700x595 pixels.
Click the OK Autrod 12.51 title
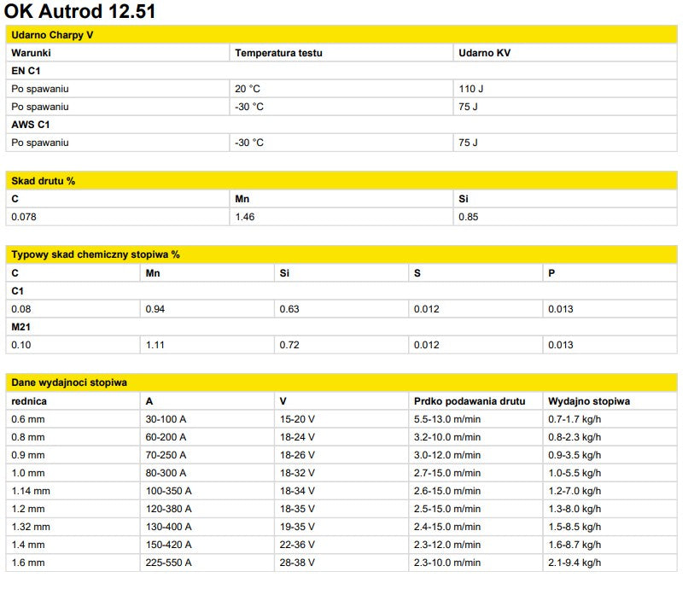point(80,12)
